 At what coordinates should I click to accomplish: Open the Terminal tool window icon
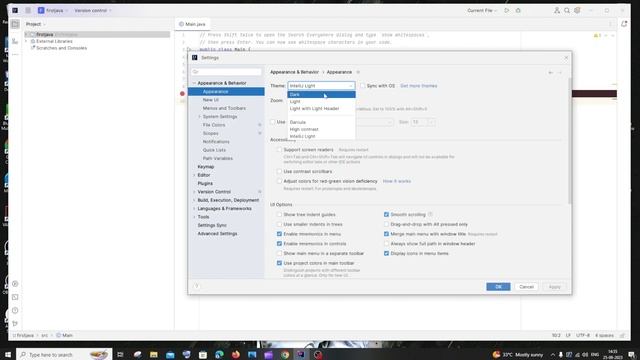pyautogui.click(x=15, y=297)
